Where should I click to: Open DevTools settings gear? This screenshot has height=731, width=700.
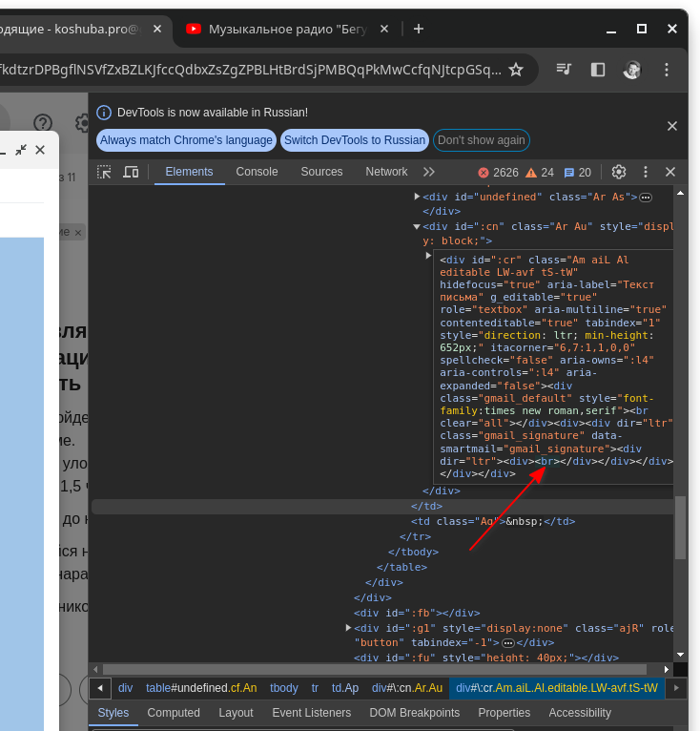point(619,172)
